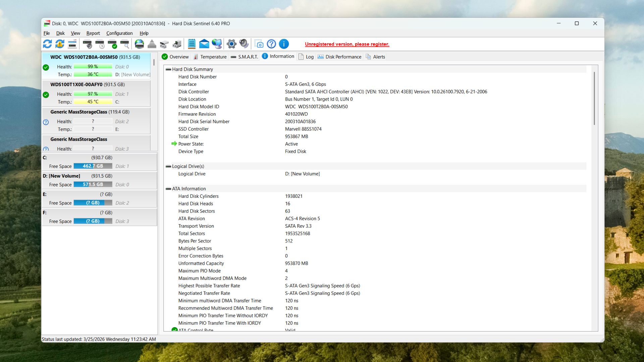Select the Information tab
The width and height of the screenshot is (644, 362).
[x=278, y=56]
